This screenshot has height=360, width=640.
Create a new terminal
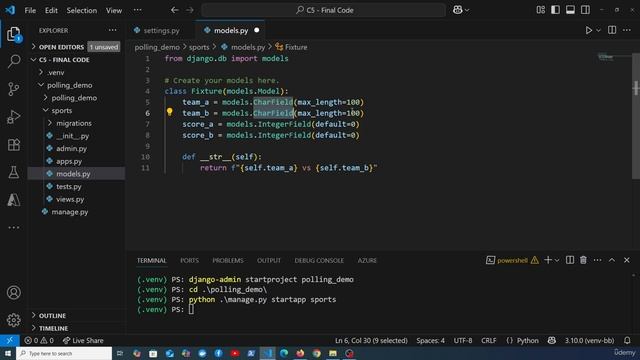coord(548,260)
